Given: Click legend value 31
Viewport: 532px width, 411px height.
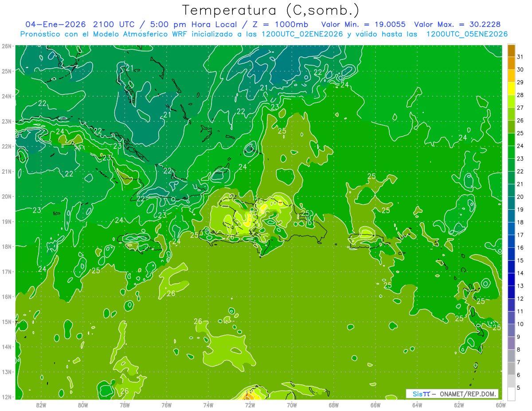Looking at the screenshot, I should point(520,56).
